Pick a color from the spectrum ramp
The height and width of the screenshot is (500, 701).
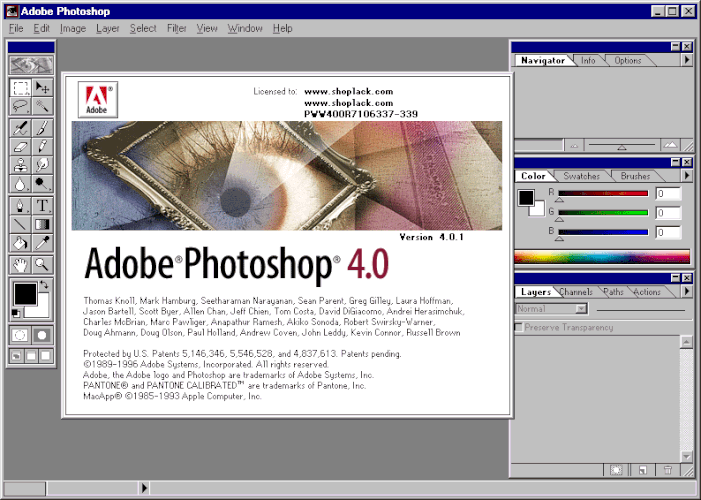pyautogui.click(x=602, y=257)
